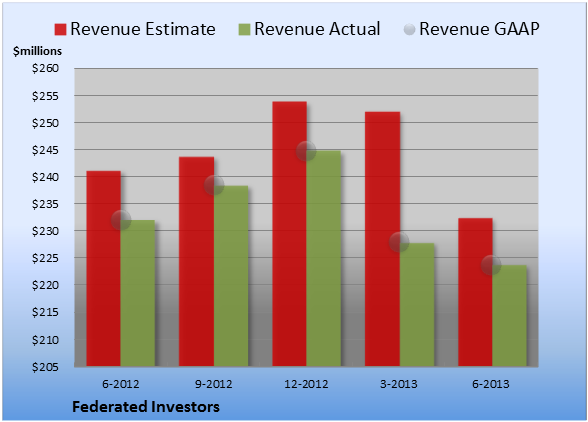Select the red estimate bar for 6-2013
Screen dimensions: 588x422
476,292
